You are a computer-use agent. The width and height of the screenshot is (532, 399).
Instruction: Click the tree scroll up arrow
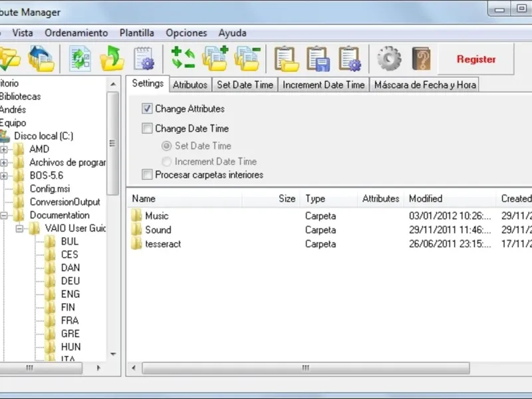[x=113, y=84]
